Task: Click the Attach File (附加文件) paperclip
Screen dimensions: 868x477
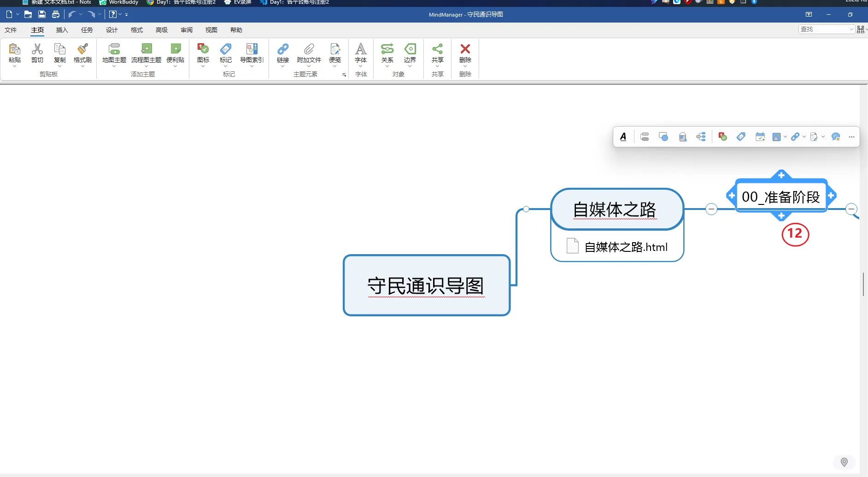Action: (x=309, y=49)
